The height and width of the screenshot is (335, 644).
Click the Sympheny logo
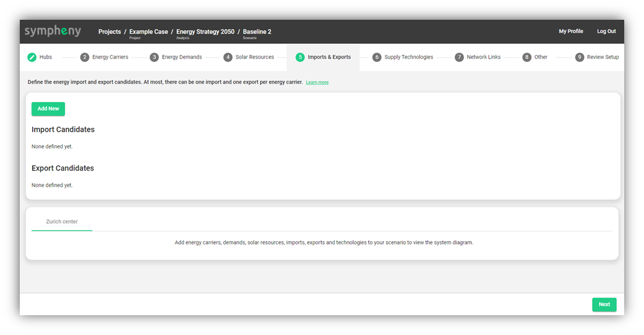[53, 32]
